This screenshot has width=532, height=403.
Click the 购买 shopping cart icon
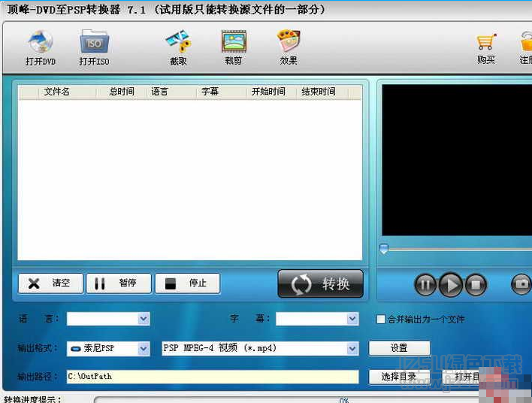(486, 42)
